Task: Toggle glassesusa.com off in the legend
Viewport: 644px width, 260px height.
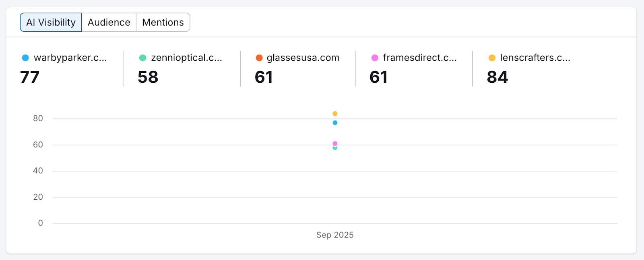Action: [x=303, y=57]
